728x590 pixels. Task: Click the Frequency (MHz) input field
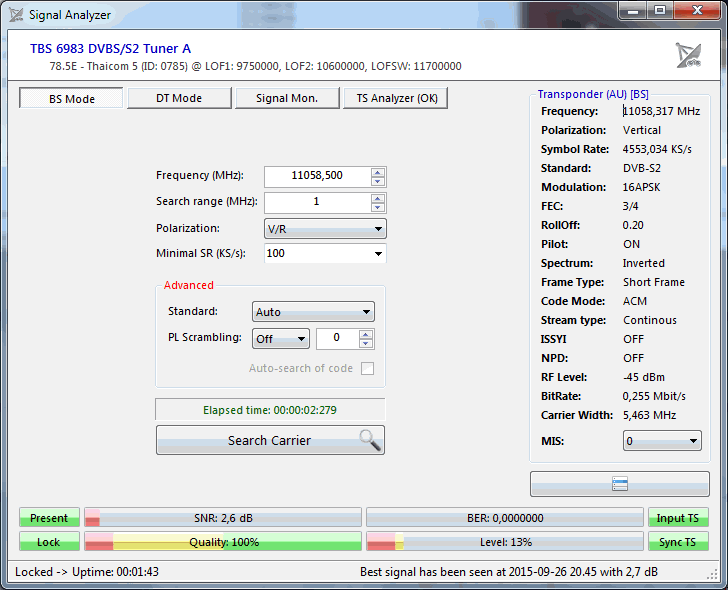tap(318, 176)
